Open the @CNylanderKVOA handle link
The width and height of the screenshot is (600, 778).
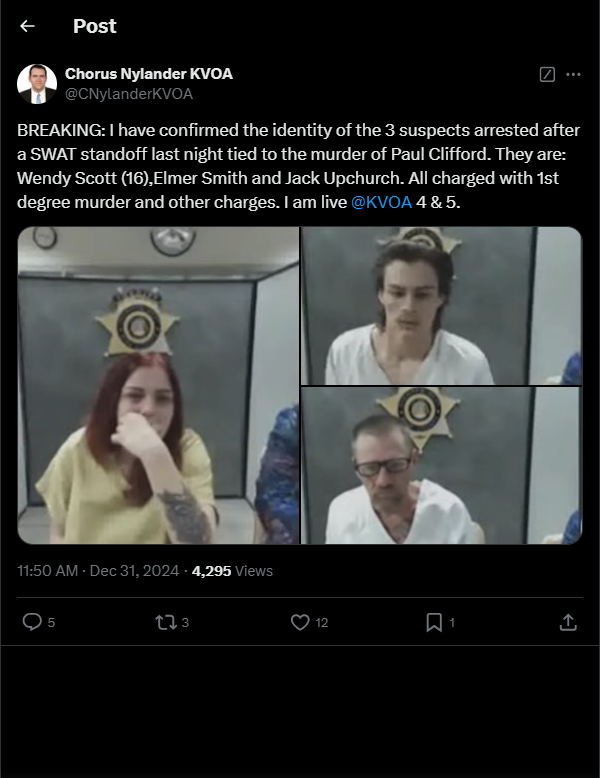point(129,94)
